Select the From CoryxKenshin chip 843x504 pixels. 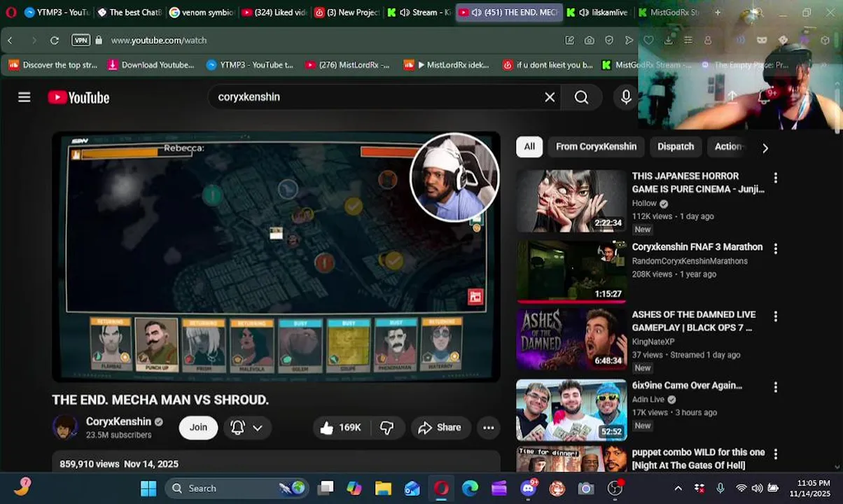[x=596, y=146]
